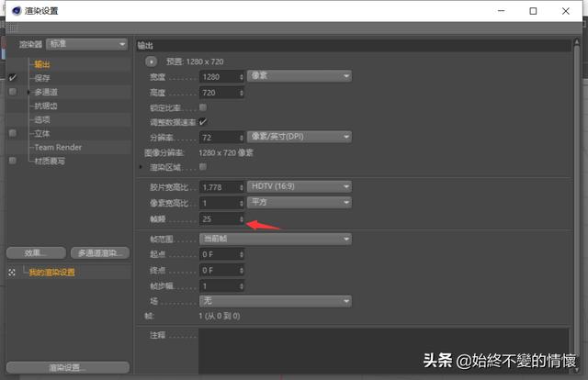Screen dimensions: 588x380
Task: Open the HDTV (16:9) film aspect dropdown
Action: coord(299,186)
